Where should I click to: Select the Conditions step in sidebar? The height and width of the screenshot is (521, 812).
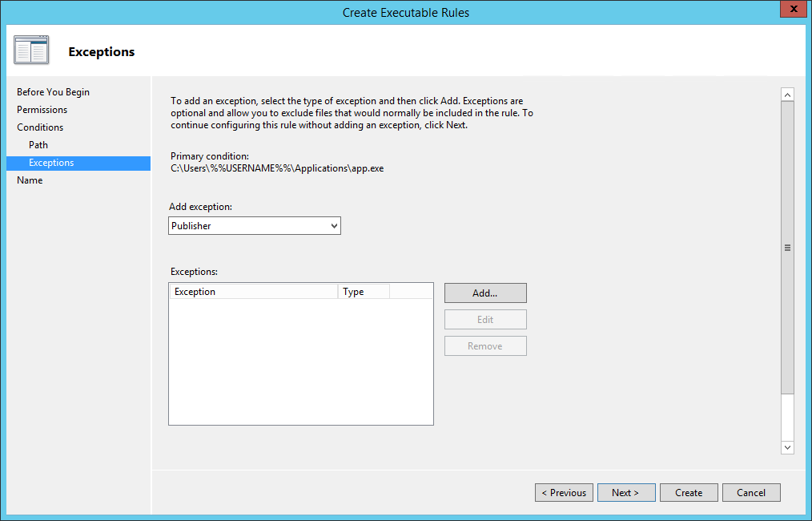[x=40, y=127]
